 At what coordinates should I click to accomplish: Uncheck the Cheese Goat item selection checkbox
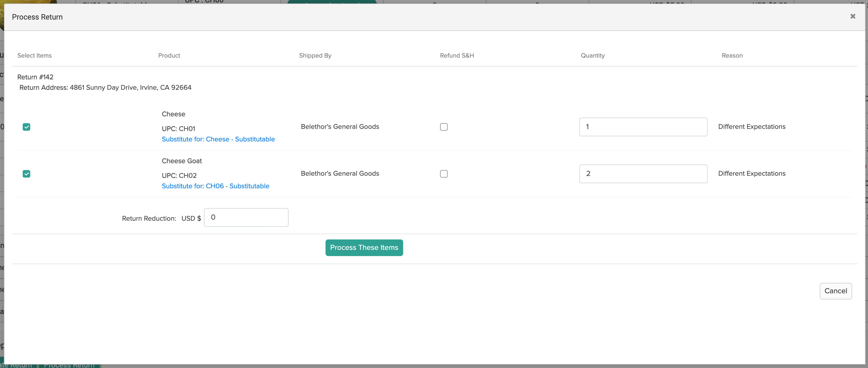(x=26, y=174)
